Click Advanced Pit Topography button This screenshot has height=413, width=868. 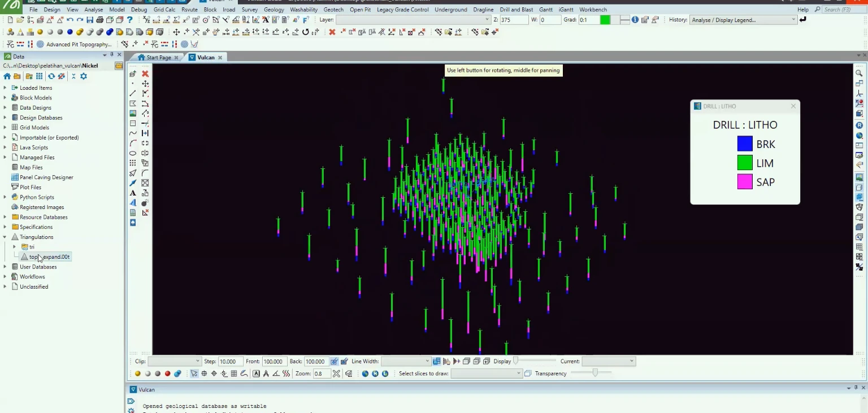[79, 44]
